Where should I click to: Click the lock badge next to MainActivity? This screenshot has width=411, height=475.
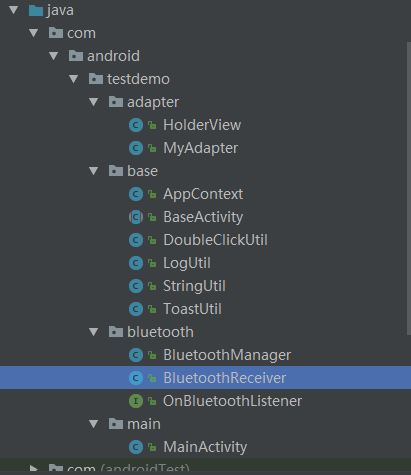pos(152,447)
